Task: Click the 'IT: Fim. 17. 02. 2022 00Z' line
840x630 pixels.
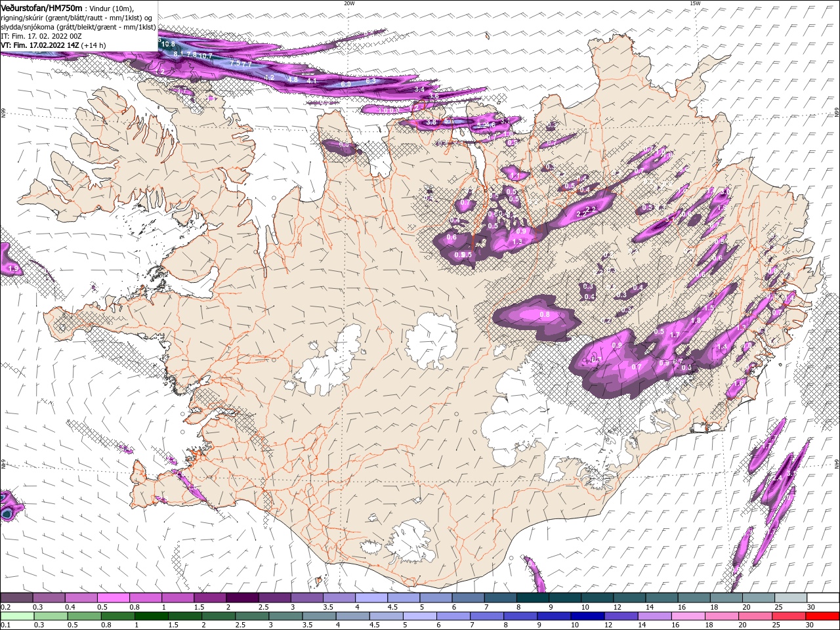Action: tap(41, 36)
